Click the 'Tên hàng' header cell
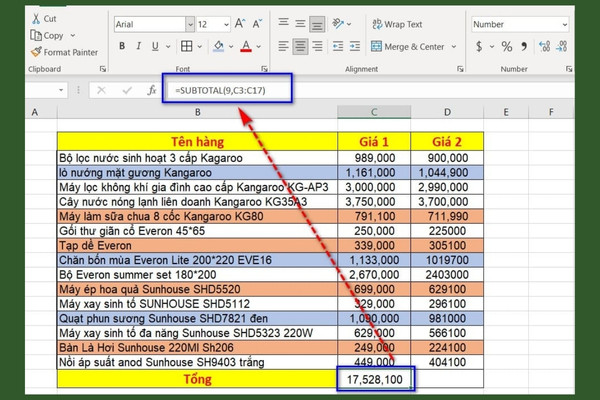Image resolution: width=600 pixels, height=400 pixels. pyautogui.click(x=197, y=142)
